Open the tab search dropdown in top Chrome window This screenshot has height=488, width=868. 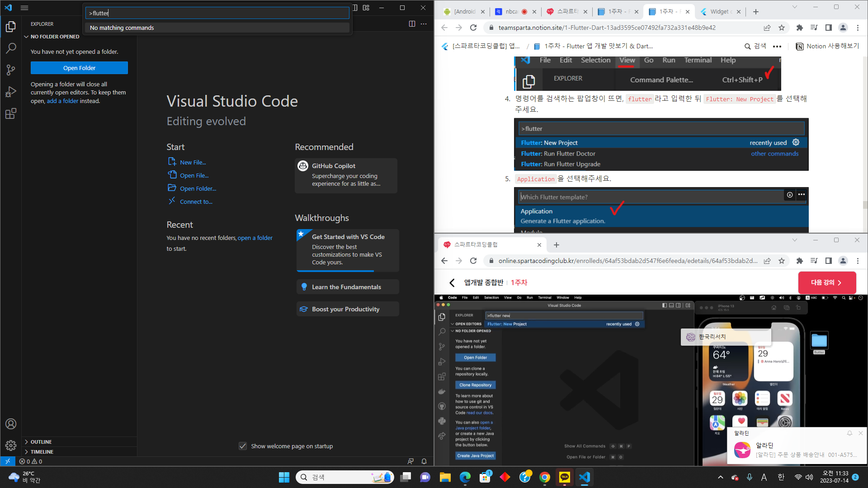pyautogui.click(x=795, y=7)
